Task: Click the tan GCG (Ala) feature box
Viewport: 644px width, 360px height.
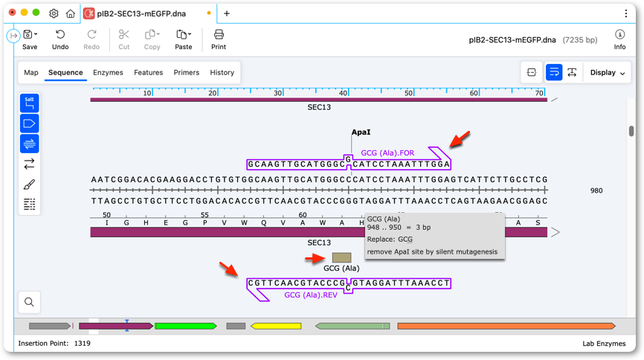Action: pos(341,257)
